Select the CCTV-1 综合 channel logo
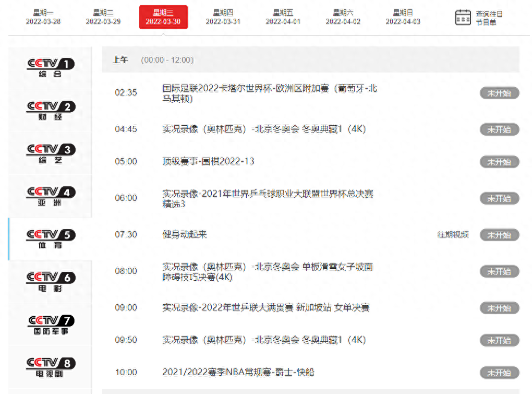Viewport: 532px width, 394px height. 50,67
